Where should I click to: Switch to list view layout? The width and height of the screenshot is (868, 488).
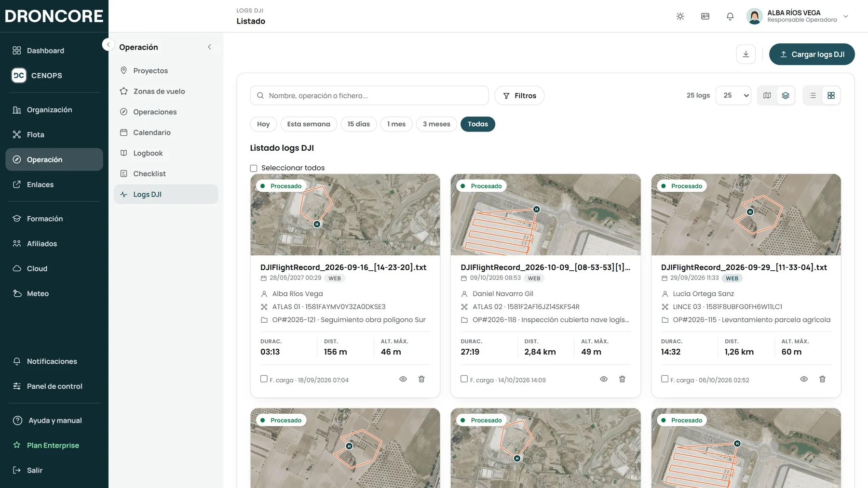tap(813, 95)
